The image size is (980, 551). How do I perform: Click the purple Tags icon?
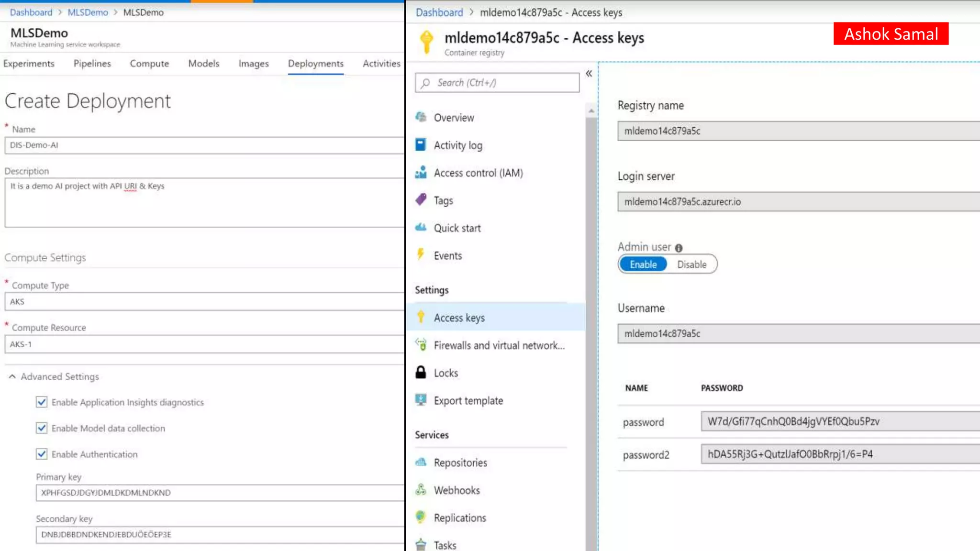421,200
